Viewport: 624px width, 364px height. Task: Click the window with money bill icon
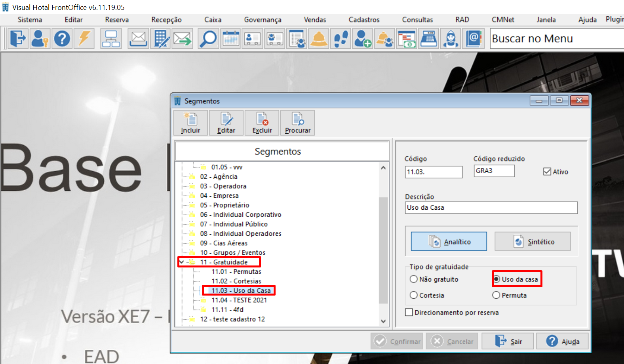tap(407, 39)
